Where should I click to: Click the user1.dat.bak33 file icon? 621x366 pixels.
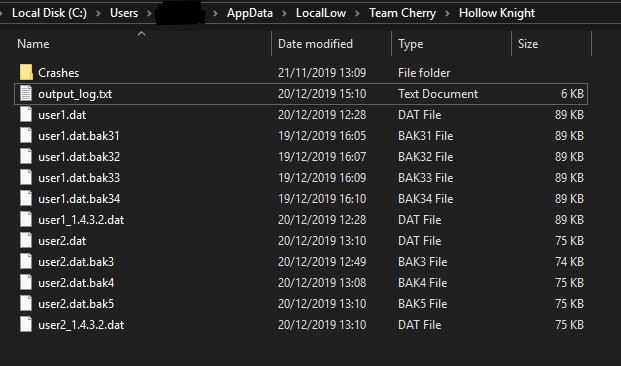point(26,177)
